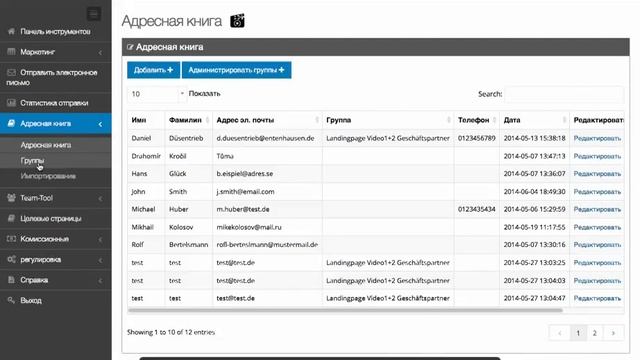Click the book icon beside Адресная книга menu
640x360 pixels.
pyautogui.click(x=11, y=123)
